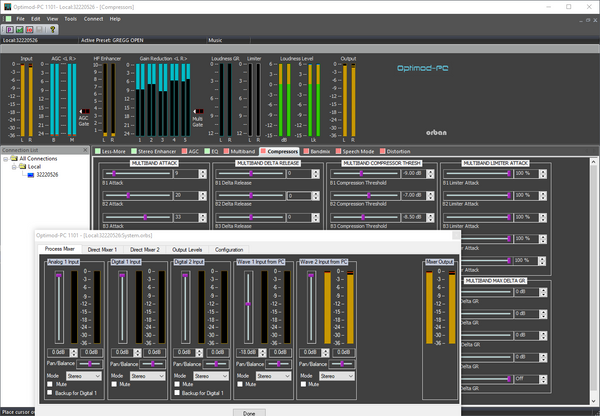Click the B1 Compression Threshold stepper

pyautogui.click(x=430, y=174)
